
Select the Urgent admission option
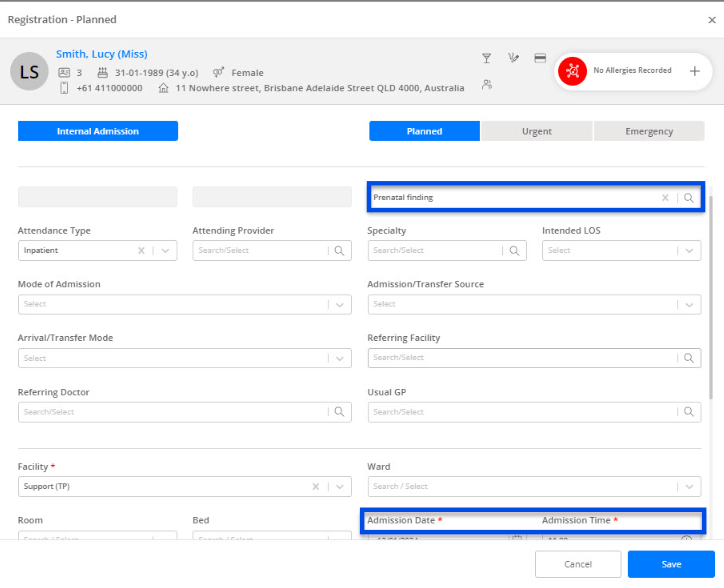pos(536,131)
